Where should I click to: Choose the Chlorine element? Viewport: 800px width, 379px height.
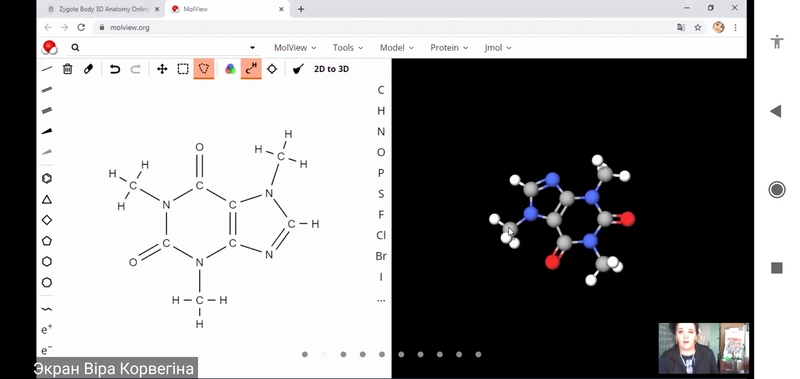pyautogui.click(x=381, y=235)
